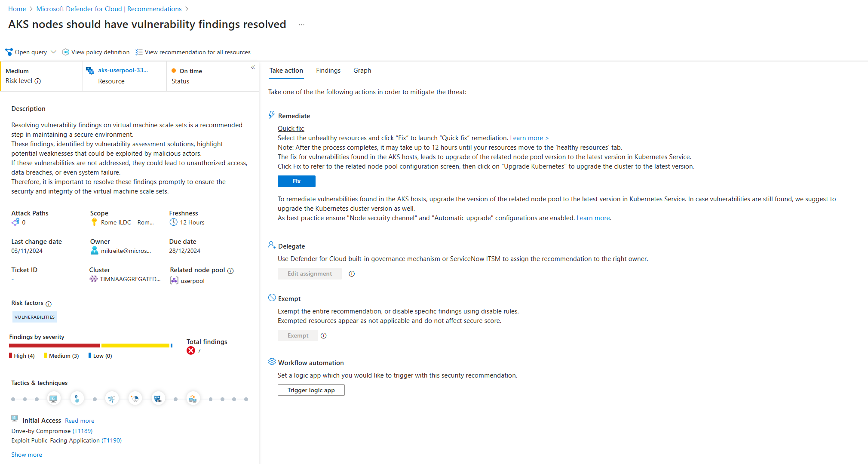The height and width of the screenshot is (464, 868).
Task: Switch to the Findings tab
Action: click(328, 71)
